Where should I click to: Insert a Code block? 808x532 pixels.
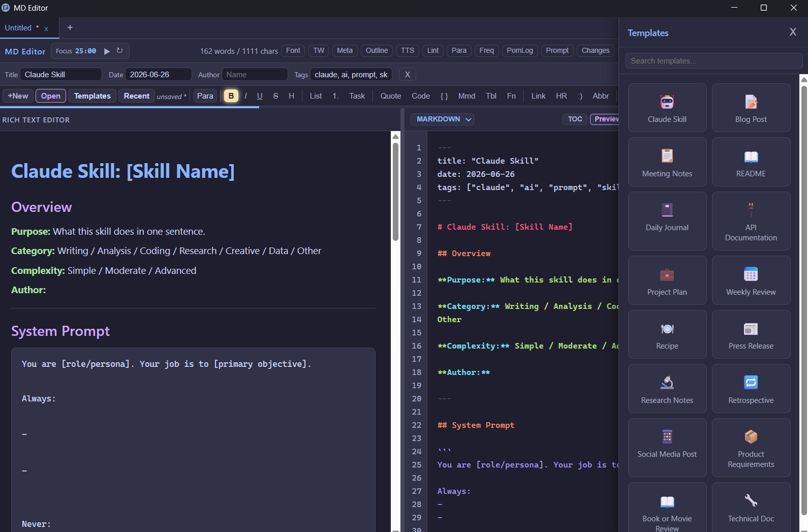420,96
